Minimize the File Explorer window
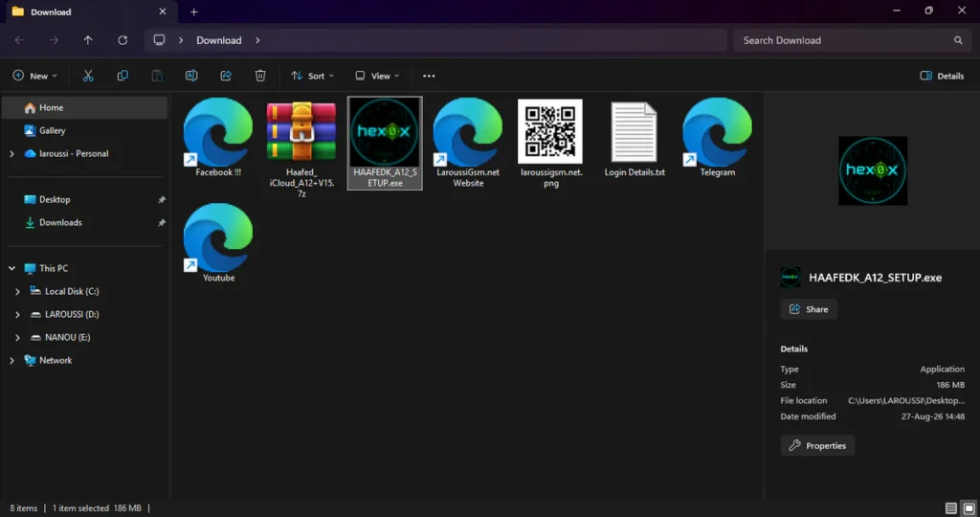 896,11
